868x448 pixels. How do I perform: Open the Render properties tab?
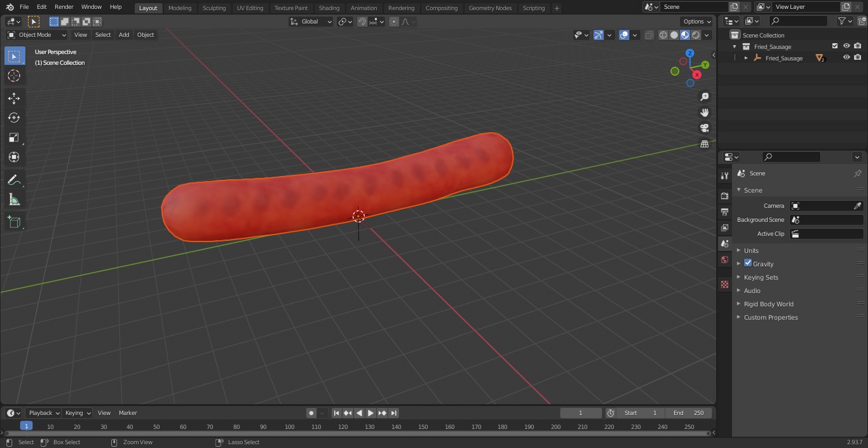click(x=724, y=196)
